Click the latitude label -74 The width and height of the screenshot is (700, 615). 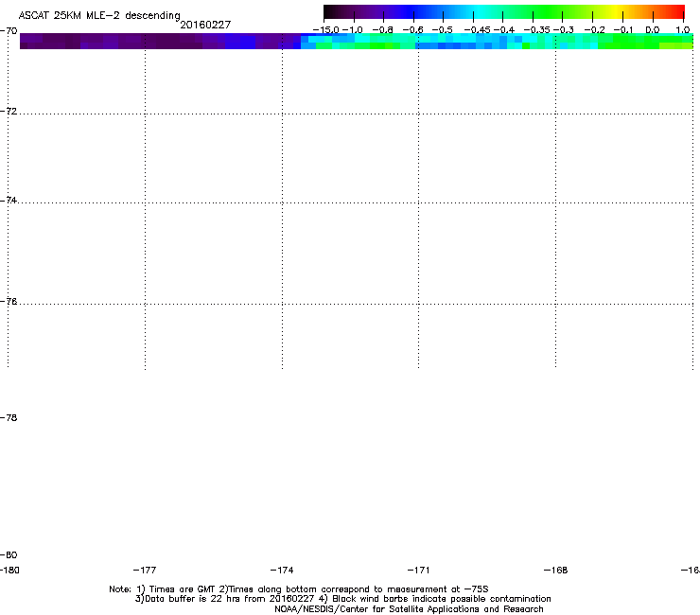(x=9, y=200)
